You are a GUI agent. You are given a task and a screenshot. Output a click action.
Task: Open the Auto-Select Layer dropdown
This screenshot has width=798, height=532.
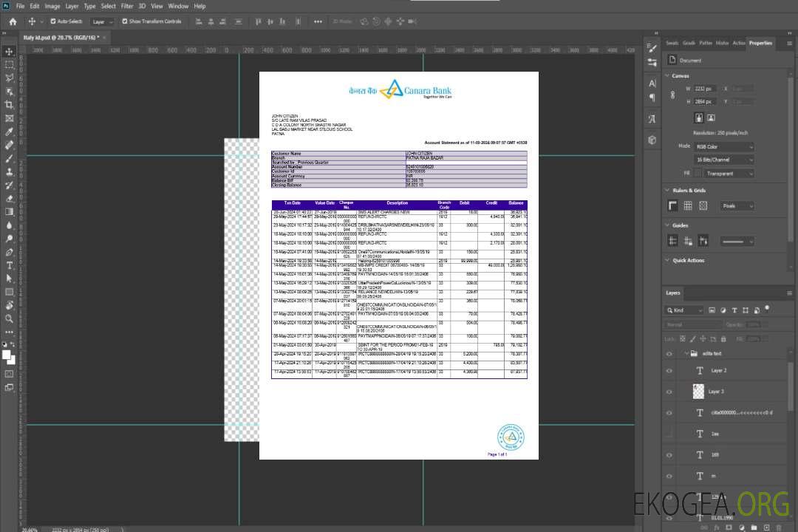click(x=102, y=21)
